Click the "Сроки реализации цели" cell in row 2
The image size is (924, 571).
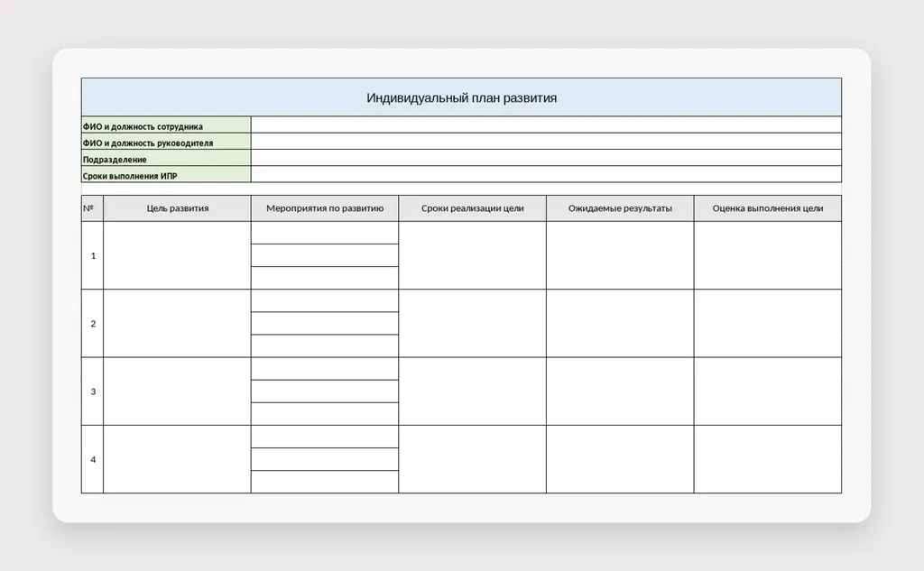pos(473,323)
